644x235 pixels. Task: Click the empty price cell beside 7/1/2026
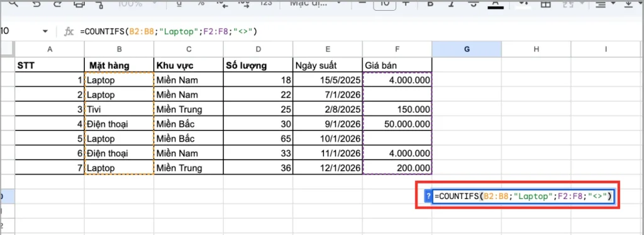(x=397, y=95)
